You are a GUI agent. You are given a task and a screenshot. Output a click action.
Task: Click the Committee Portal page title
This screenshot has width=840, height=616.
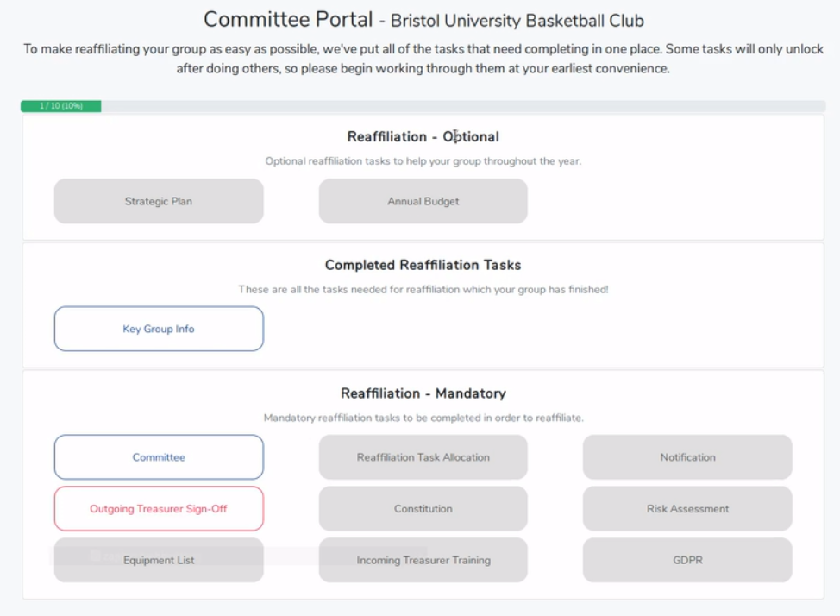288,19
